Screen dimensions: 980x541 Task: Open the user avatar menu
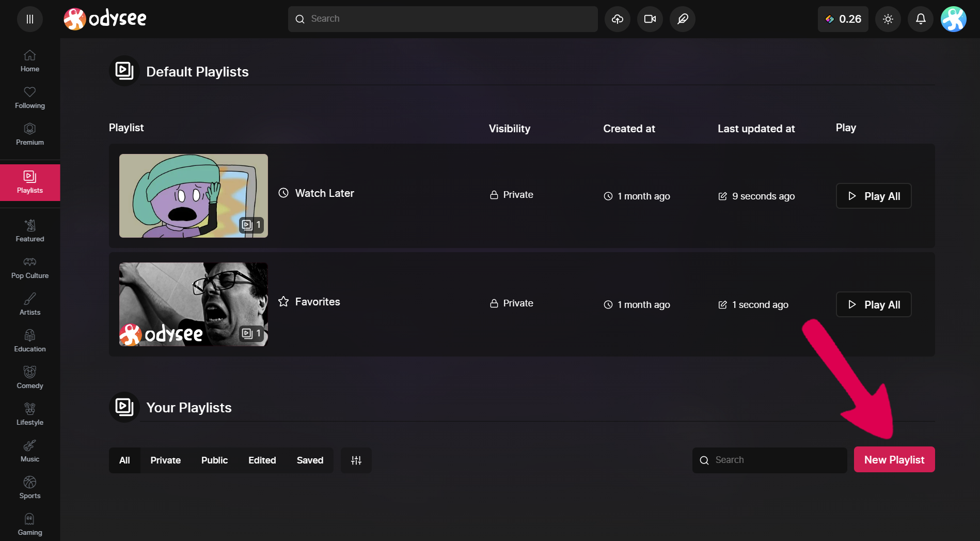click(x=953, y=19)
